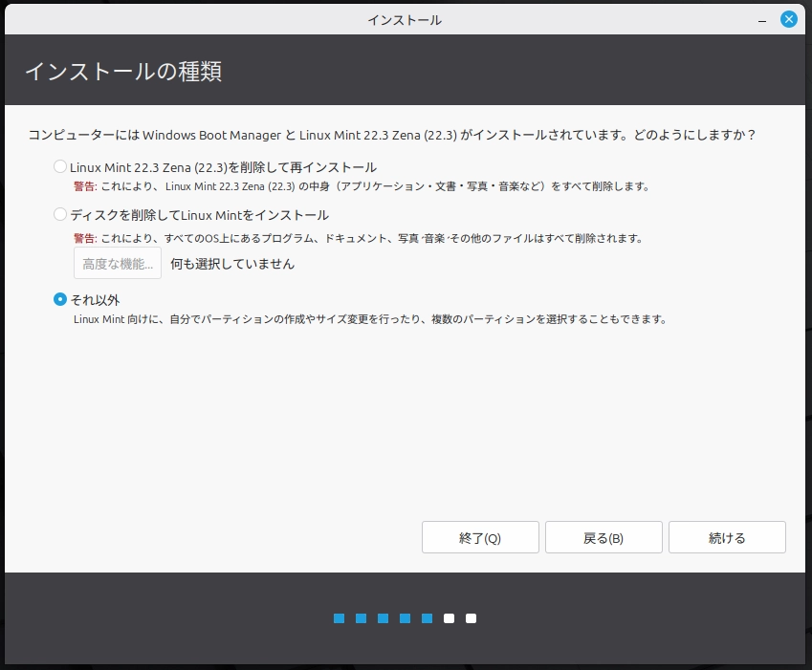Close the installer window with the X icon
The height and width of the screenshot is (670, 812).
[788, 18]
